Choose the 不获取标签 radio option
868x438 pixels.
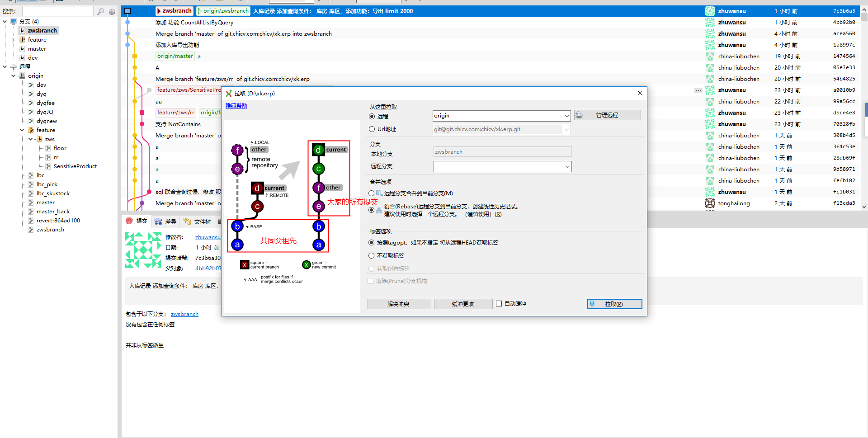[372, 255]
